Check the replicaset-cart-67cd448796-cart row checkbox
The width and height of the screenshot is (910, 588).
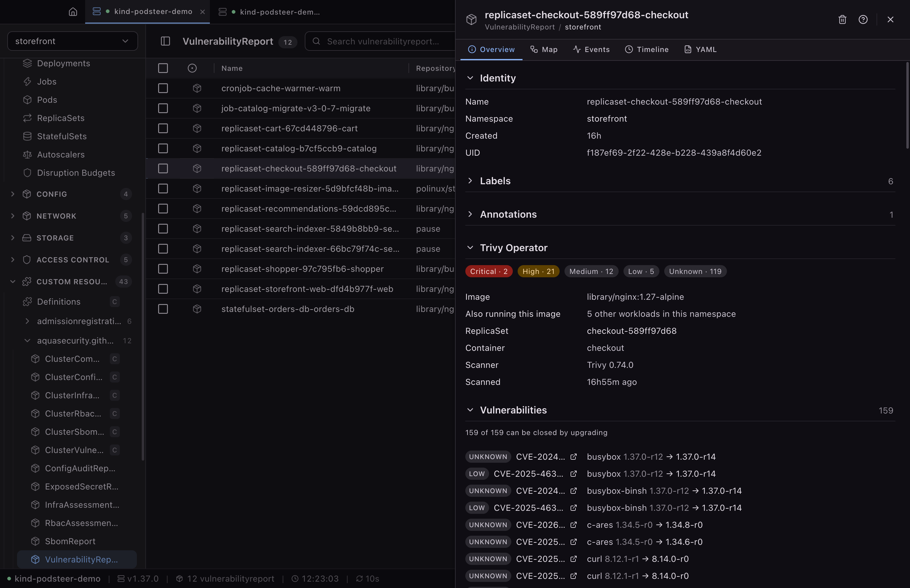pyautogui.click(x=163, y=128)
